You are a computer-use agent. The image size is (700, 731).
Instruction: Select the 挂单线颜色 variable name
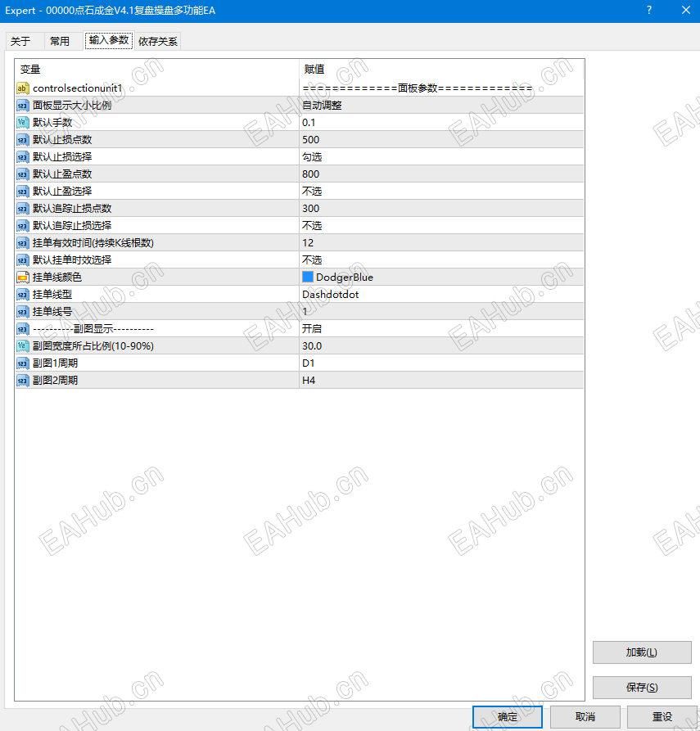(56, 278)
